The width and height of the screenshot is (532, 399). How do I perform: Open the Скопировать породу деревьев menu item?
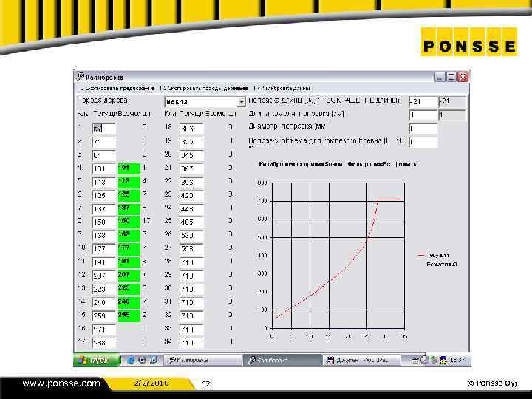click(x=204, y=88)
